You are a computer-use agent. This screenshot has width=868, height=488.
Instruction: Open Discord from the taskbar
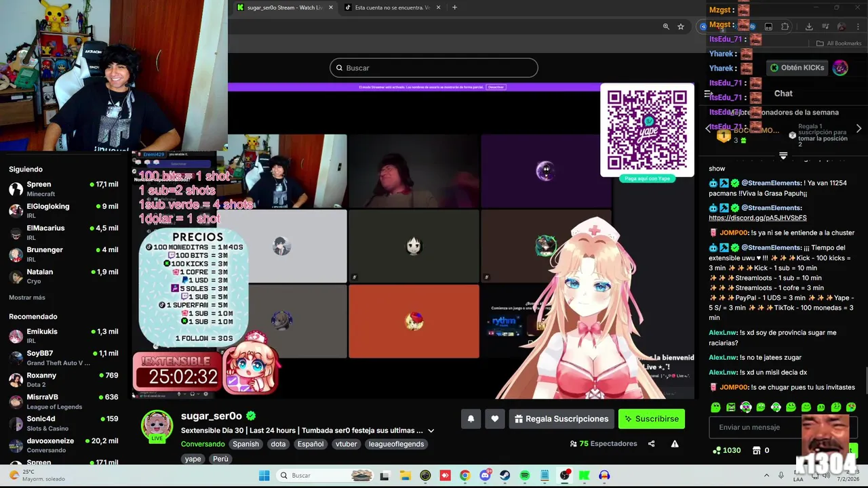point(485,475)
